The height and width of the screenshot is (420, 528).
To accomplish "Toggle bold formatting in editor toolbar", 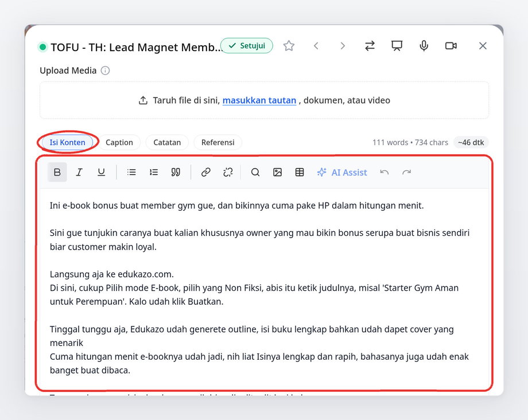I will click(57, 172).
